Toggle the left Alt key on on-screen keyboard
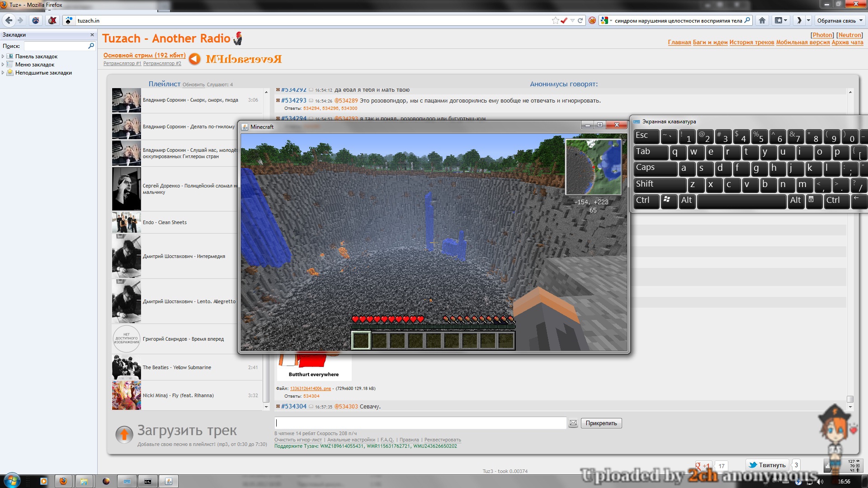Screen dimensions: 868x488 coord(687,201)
